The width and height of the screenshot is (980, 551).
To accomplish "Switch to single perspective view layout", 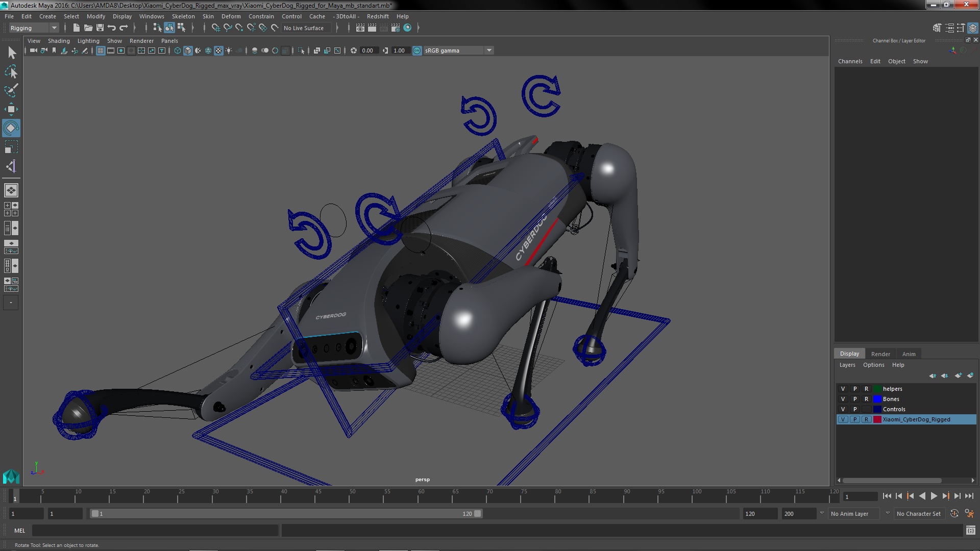I will click(11, 190).
